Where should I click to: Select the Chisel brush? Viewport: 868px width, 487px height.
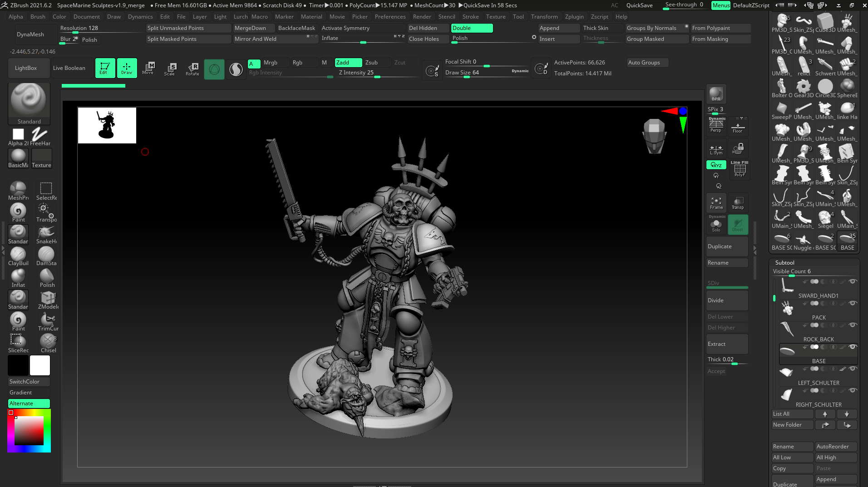[x=48, y=344]
